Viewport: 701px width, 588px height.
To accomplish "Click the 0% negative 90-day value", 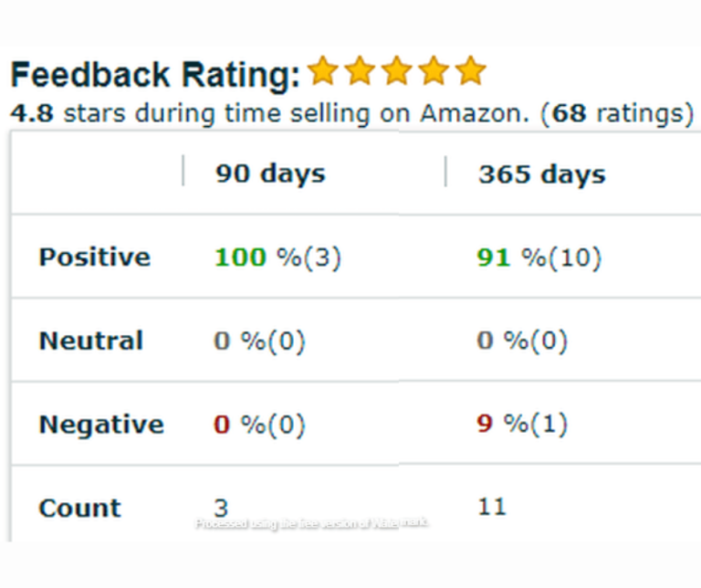I will (259, 425).
